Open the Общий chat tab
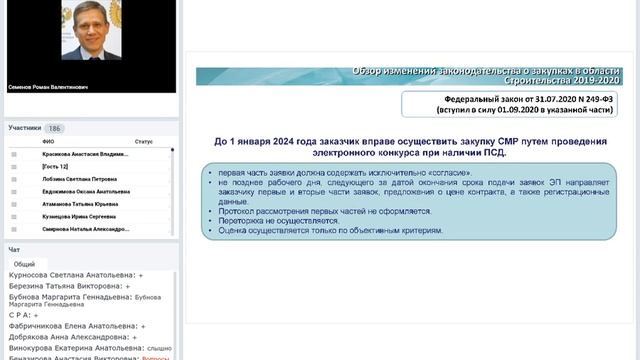 coord(24,264)
